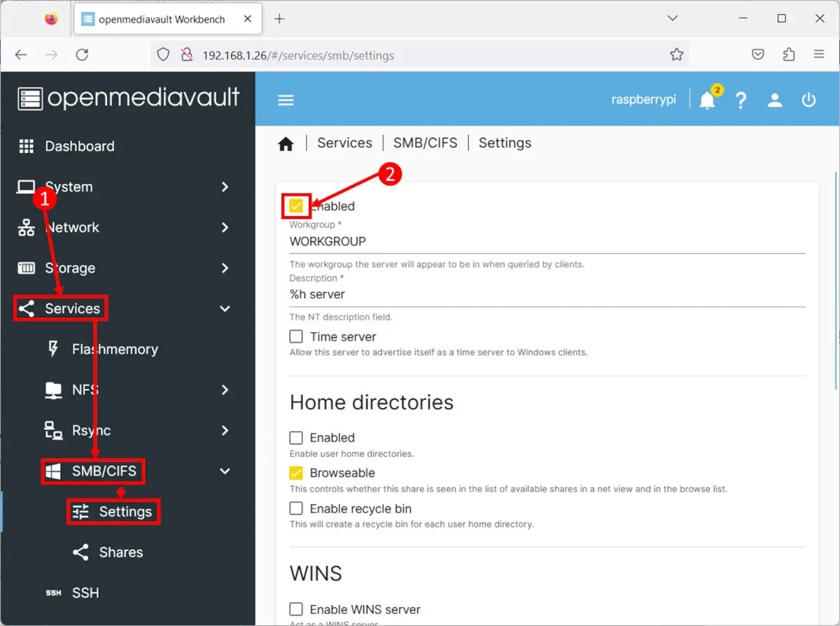Image resolution: width=840 pixels, height=626 pixels.
Task: Click the SMB/CIFS breadcrumb link
Action: point(425,143)
